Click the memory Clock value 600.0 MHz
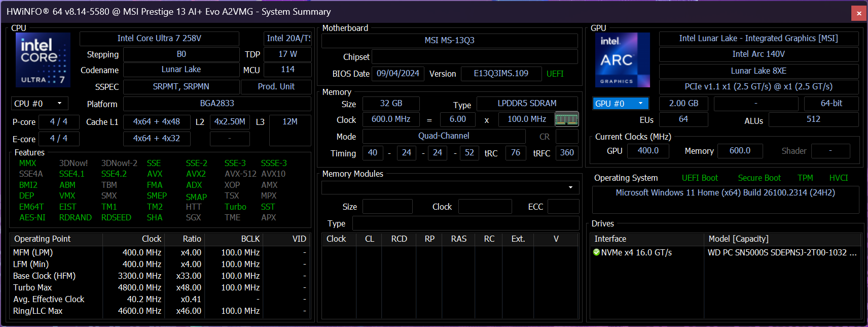 pyautogui.click(x=391, y=119)
